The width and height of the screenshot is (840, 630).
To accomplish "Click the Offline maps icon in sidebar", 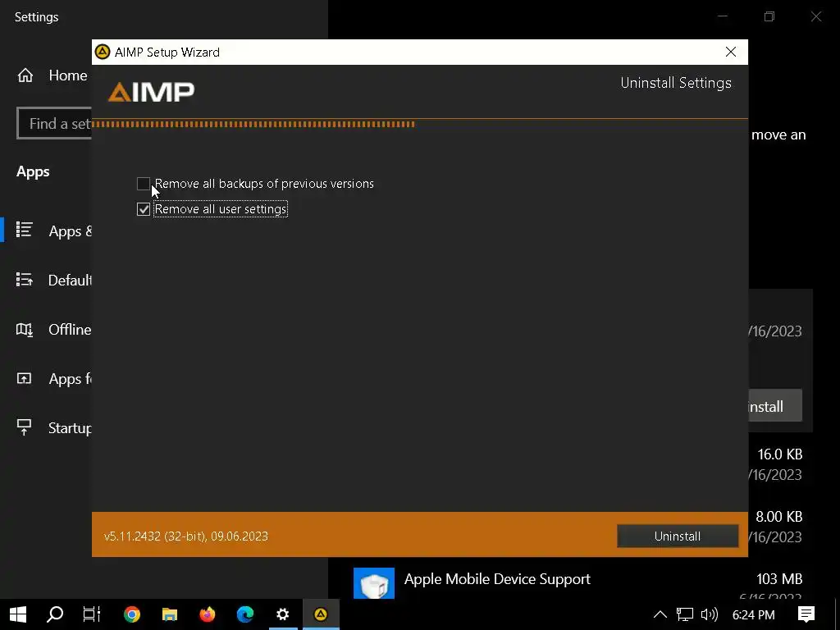I will pyautogui.click(x=24, y=330).
